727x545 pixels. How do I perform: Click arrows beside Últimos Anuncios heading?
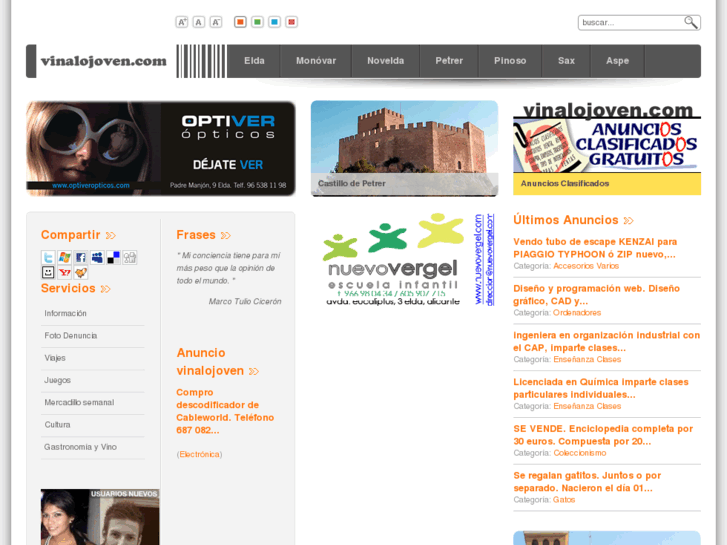(x=628, y=221)
